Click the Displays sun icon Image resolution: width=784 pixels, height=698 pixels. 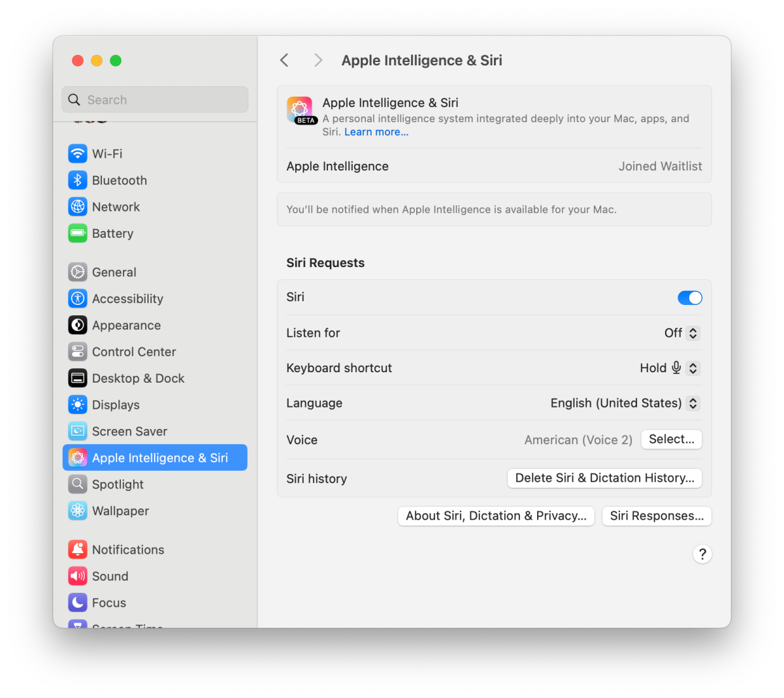[78, 405]
